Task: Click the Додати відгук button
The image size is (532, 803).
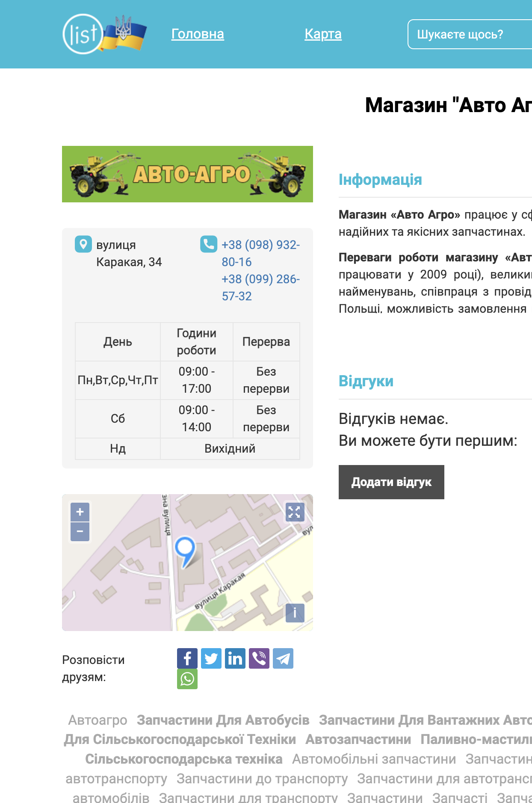Action: (391, 482)
